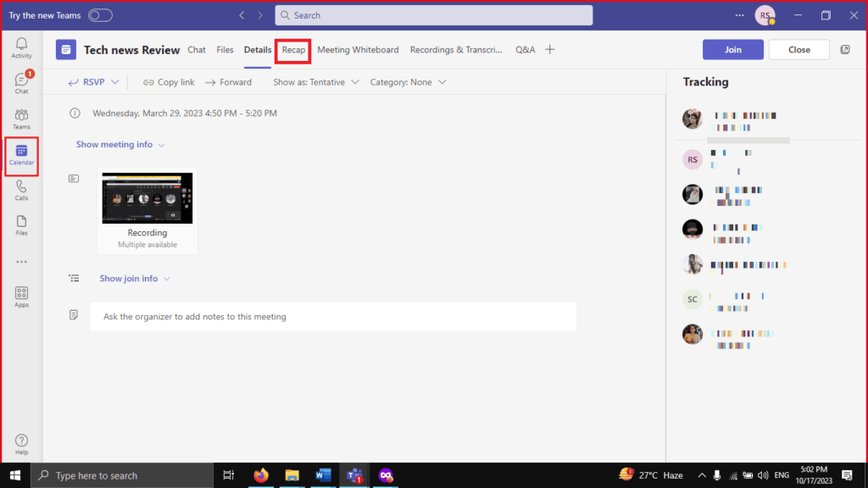Open Recordings & Transcripts tab
The width and height of the screenshot is (868, 488).
(456, 50)
